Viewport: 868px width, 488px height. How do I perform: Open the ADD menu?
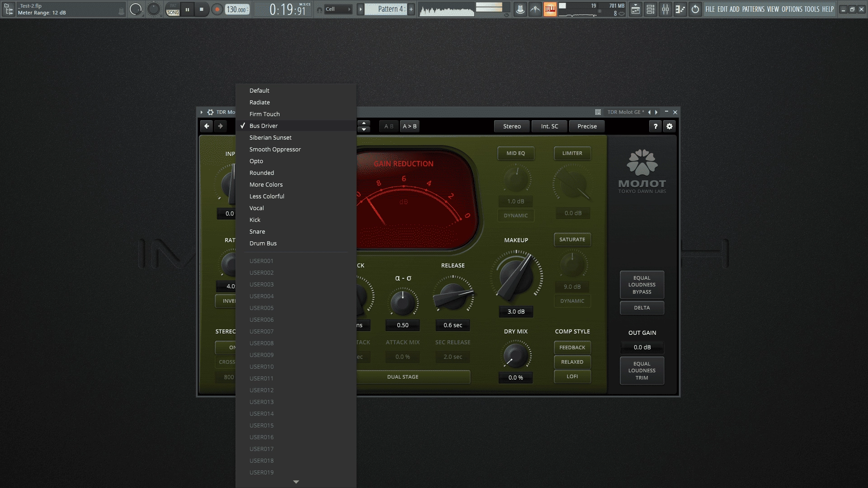point(735,9)
